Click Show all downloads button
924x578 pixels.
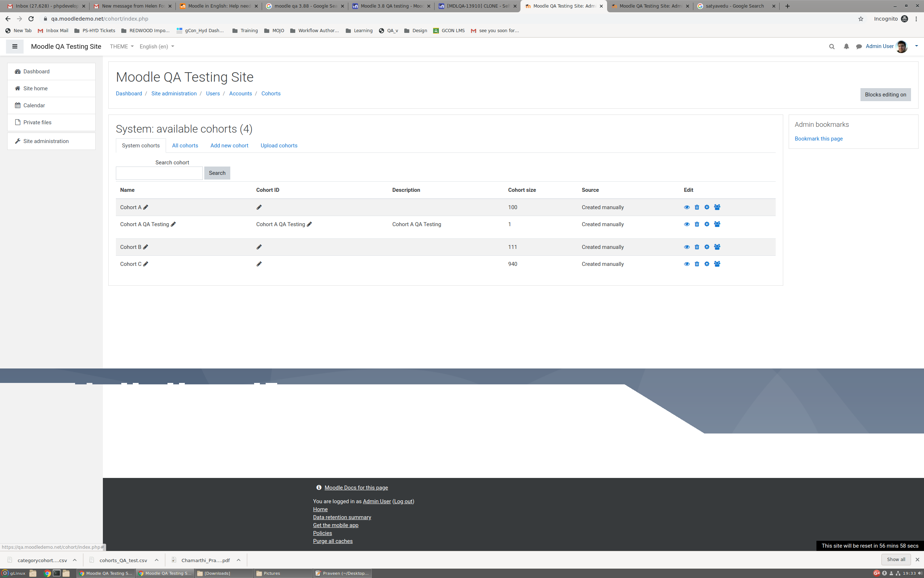pos(896,560)
